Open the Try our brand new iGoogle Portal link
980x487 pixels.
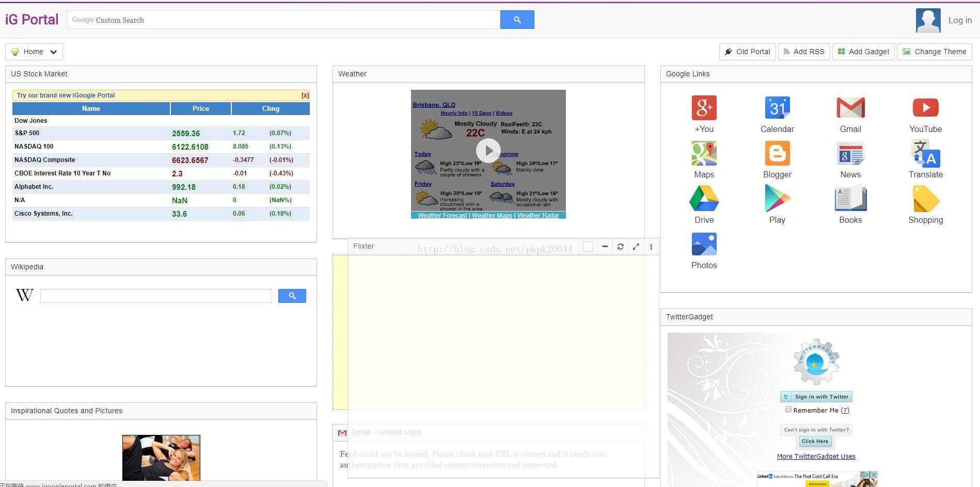(x=66, y=95)
